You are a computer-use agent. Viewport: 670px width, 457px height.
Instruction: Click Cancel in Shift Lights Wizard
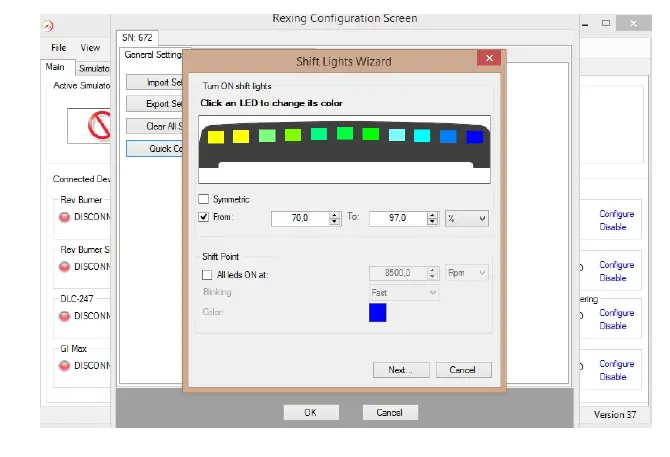click(464, 370)
